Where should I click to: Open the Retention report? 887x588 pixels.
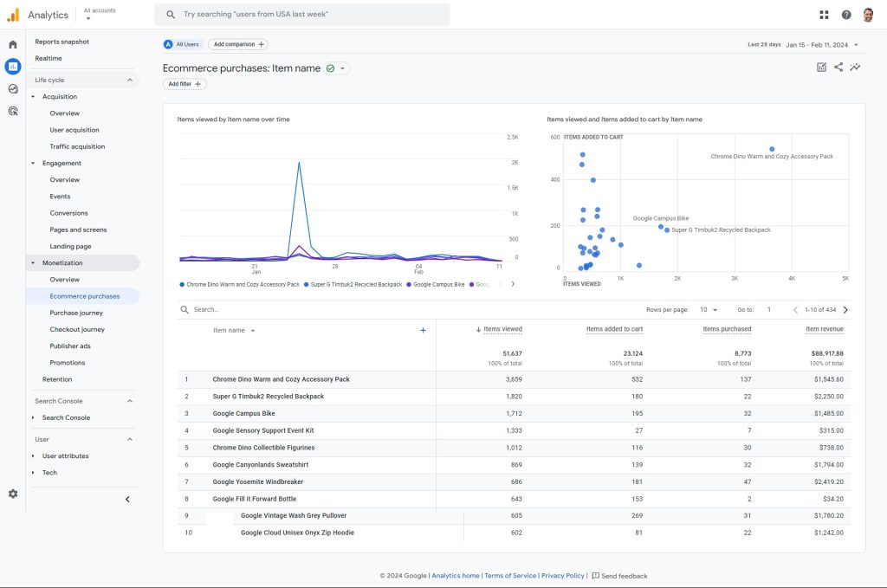coord(57,379)
